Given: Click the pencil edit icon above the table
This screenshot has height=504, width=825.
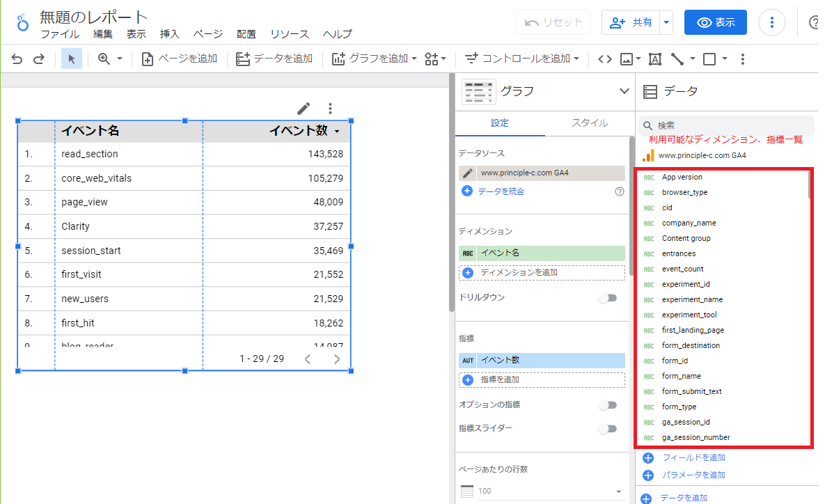Looking at the screenshot, I should pyautogui.click(x=304, y=108).
